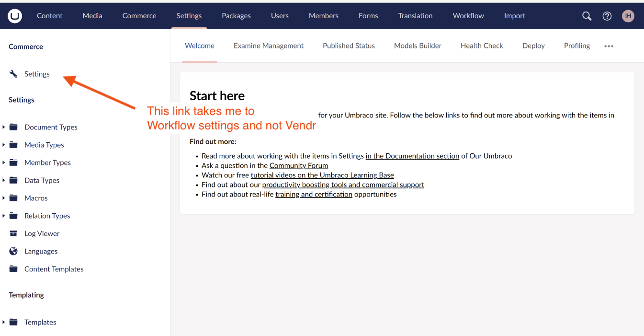644x336 pixels.
Task: Open the help question mark icon
Action: coord(607,16)
